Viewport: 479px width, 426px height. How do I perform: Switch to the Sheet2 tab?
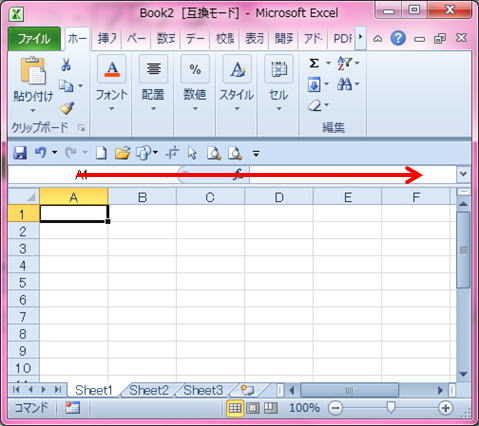[x=149, y=390]
